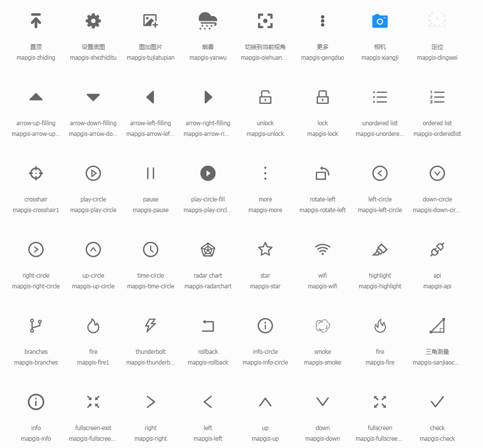This screenshot has width=483, height=448.
Task: Select the pause bars icon
Action: (150, 173)
